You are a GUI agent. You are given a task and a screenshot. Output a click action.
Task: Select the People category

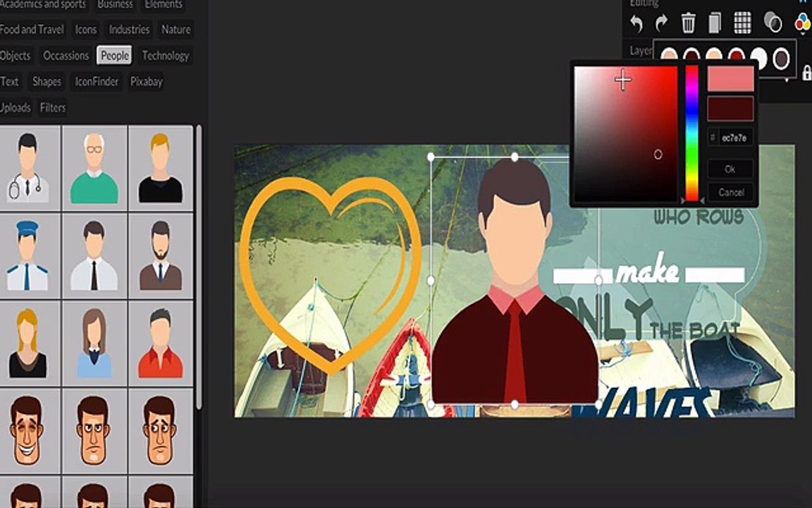pyautogui.click(x=114, y=56)
